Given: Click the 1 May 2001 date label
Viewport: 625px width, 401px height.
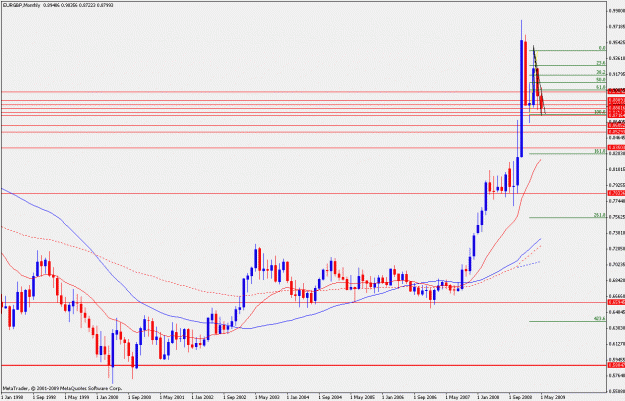Looking at the screenshot, I should tap(171, 397).
